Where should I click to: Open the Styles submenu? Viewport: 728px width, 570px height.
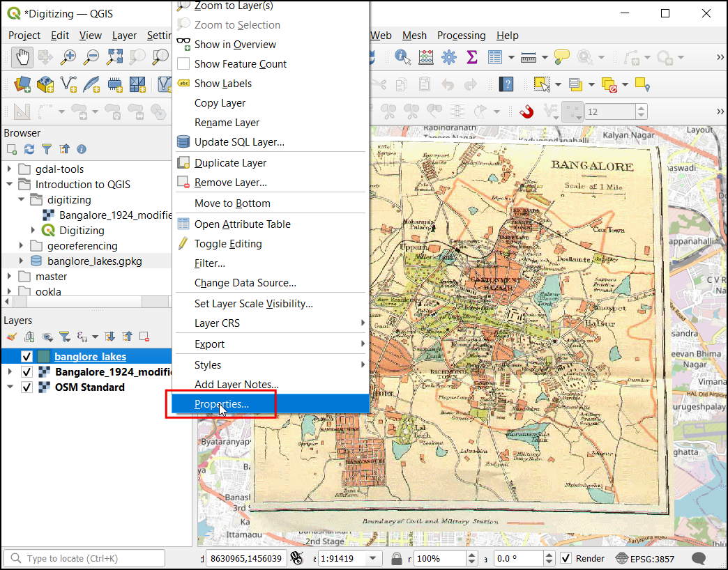[271, 364]
